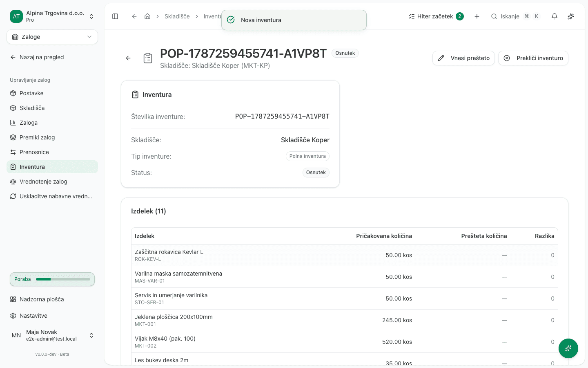Click the Jeklena ploščica 200x100mm row
Viewport: 588px width, 368px height.
pyautogui.click(x=345, y=320)
